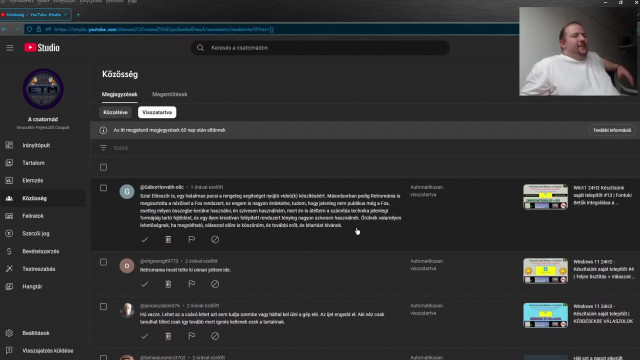Click the Közösség sidebar icon
The width and height of the screenshot is (640, 360).
pos(9,198)
